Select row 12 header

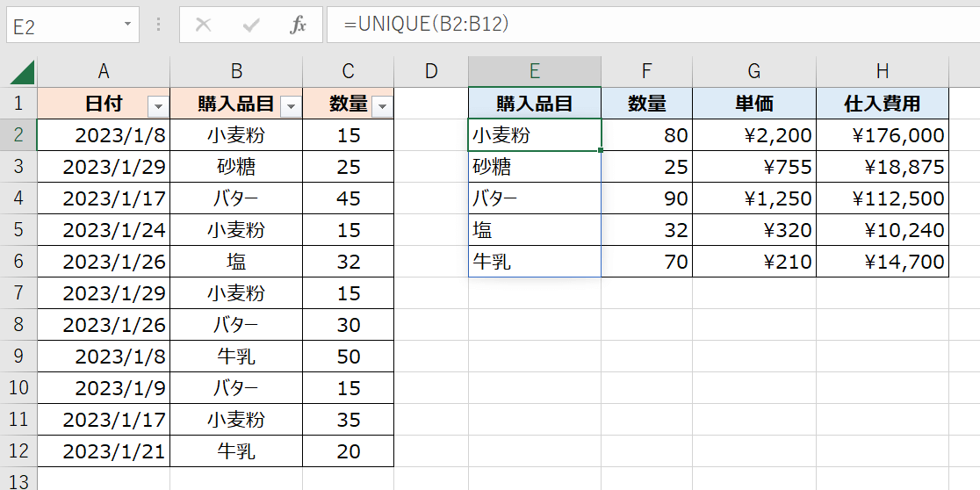(18, 451)
